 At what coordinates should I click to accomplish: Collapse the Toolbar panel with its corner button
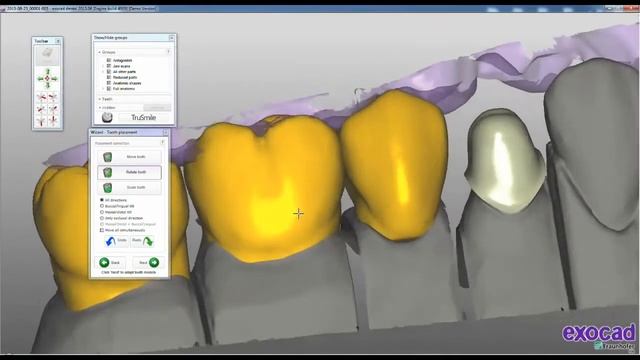(x=58, y=41)
